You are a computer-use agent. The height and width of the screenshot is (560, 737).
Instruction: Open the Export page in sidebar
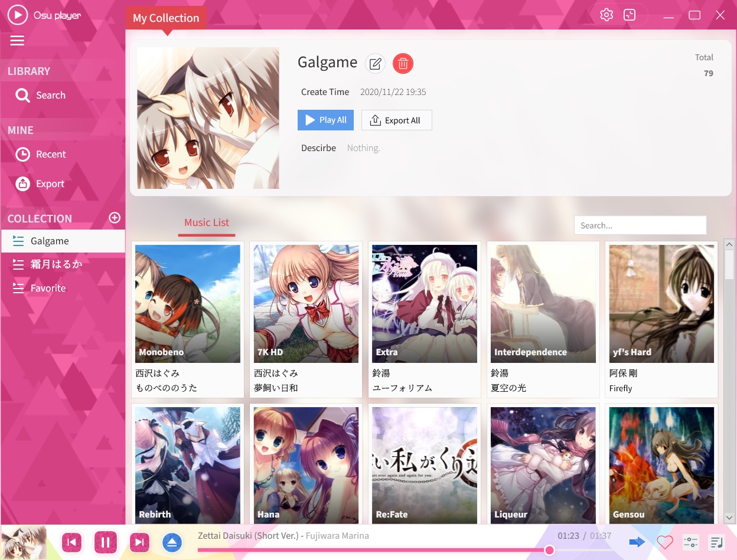(x=63, y=184)
